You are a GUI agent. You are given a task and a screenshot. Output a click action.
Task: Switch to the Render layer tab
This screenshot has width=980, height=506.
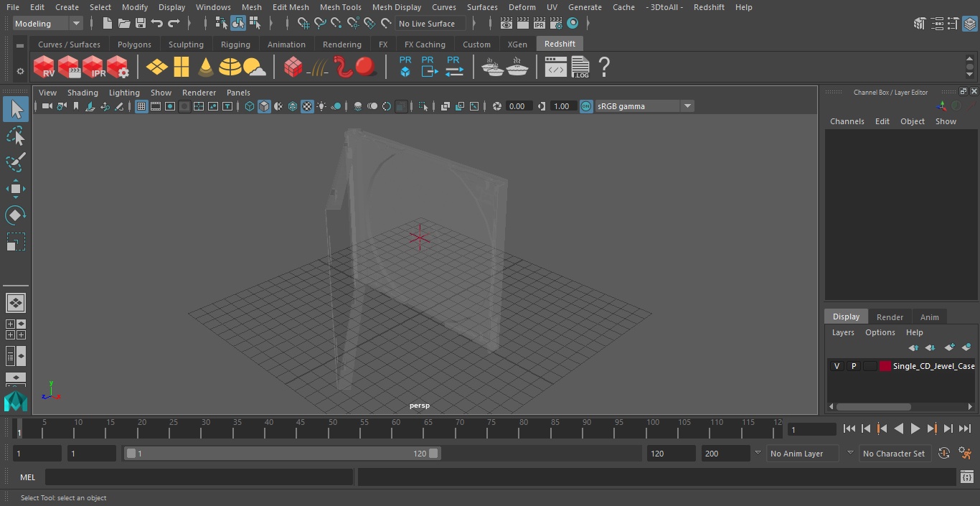(x=890, y=317)
